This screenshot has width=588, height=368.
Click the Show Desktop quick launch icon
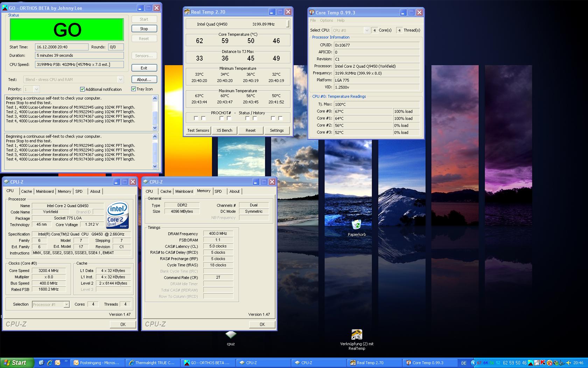(41, 363)
